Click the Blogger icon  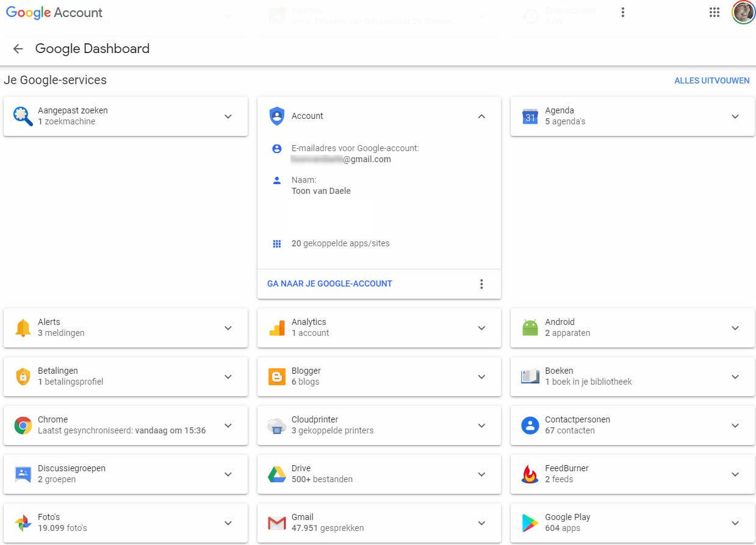pyautogui.click(x=276, y=377)
